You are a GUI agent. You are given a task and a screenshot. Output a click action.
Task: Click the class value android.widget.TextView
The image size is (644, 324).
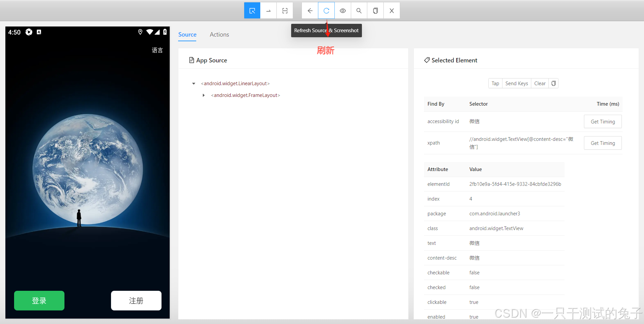coord(496,228)
